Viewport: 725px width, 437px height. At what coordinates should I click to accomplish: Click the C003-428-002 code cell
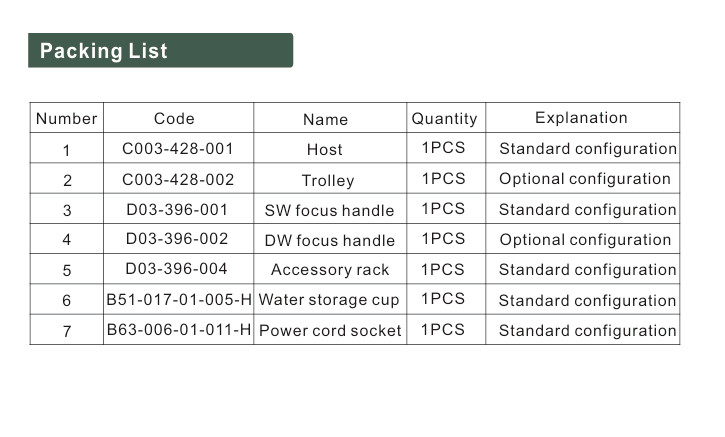178,180
